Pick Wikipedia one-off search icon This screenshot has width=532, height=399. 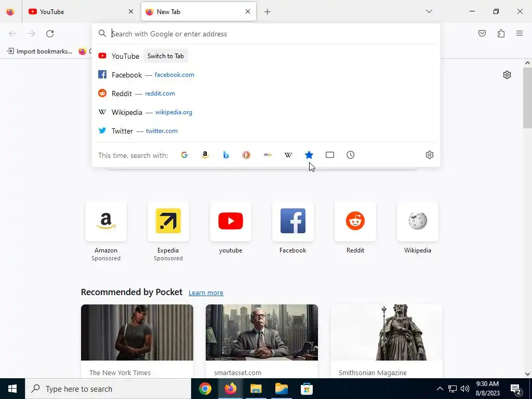[288, 155]
